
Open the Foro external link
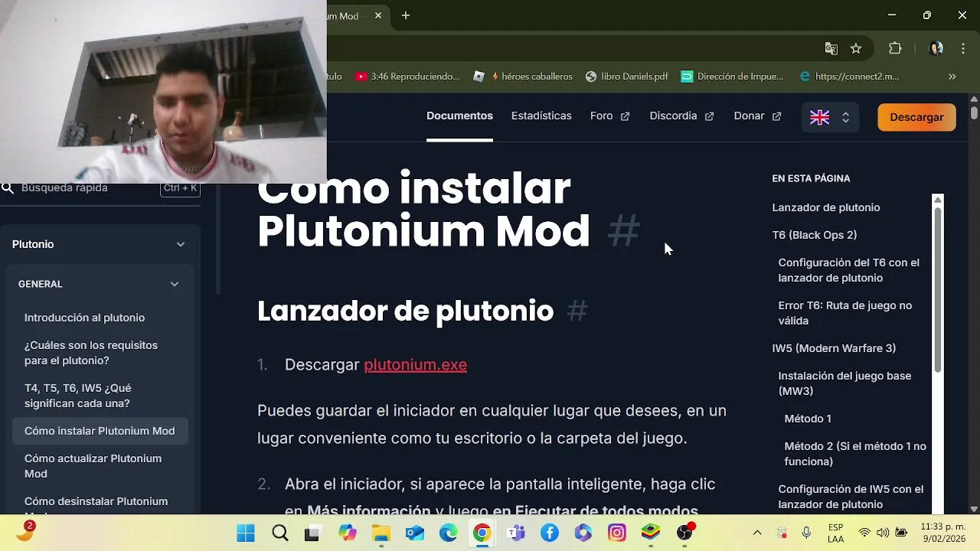coord(609,116)
